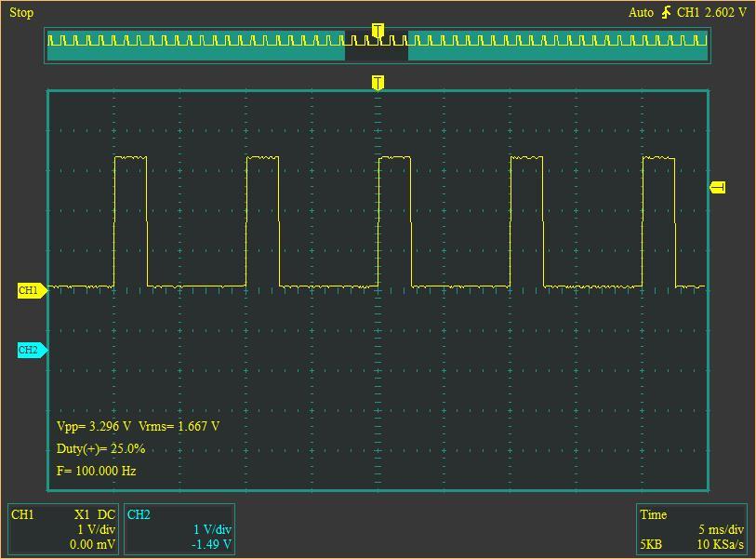This screenshot has width=756, height=559.
Task: Click the CH1 2.602 V trigger level readout
Action: tap(711, 12)
